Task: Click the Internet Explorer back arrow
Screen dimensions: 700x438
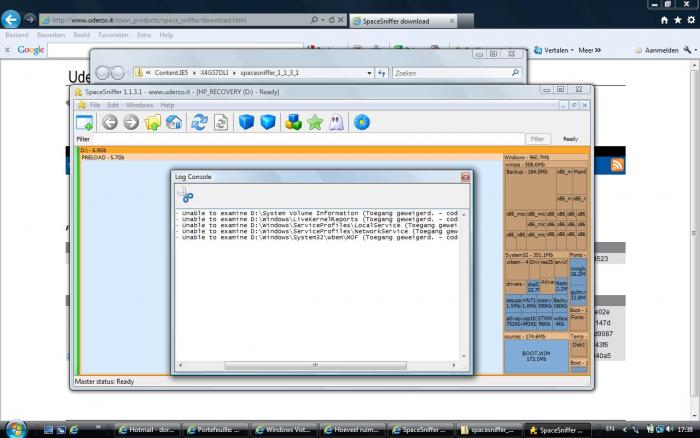Action: 11,20
